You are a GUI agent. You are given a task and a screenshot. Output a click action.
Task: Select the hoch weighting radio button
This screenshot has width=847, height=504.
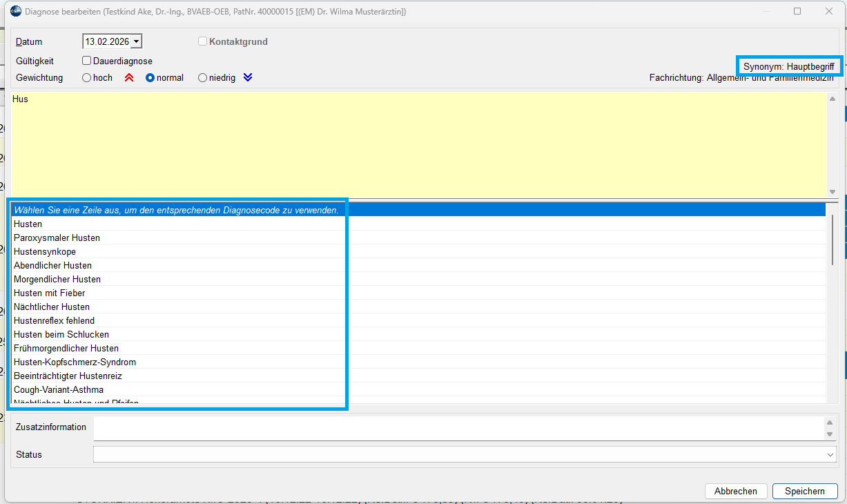[x=87, y=78]
